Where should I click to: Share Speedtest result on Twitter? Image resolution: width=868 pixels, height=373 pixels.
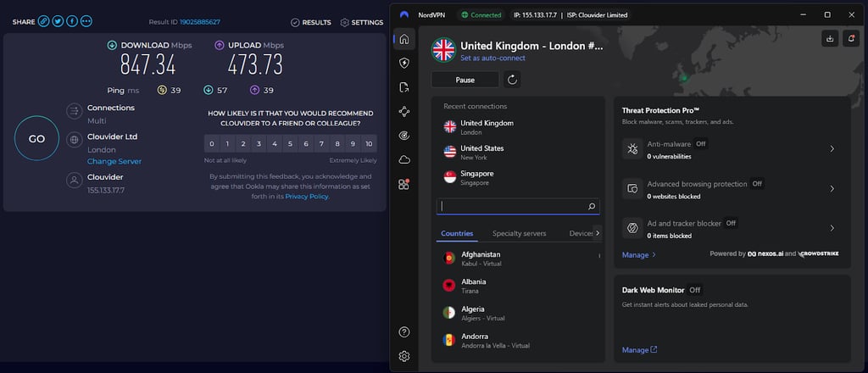pos(58,21)
